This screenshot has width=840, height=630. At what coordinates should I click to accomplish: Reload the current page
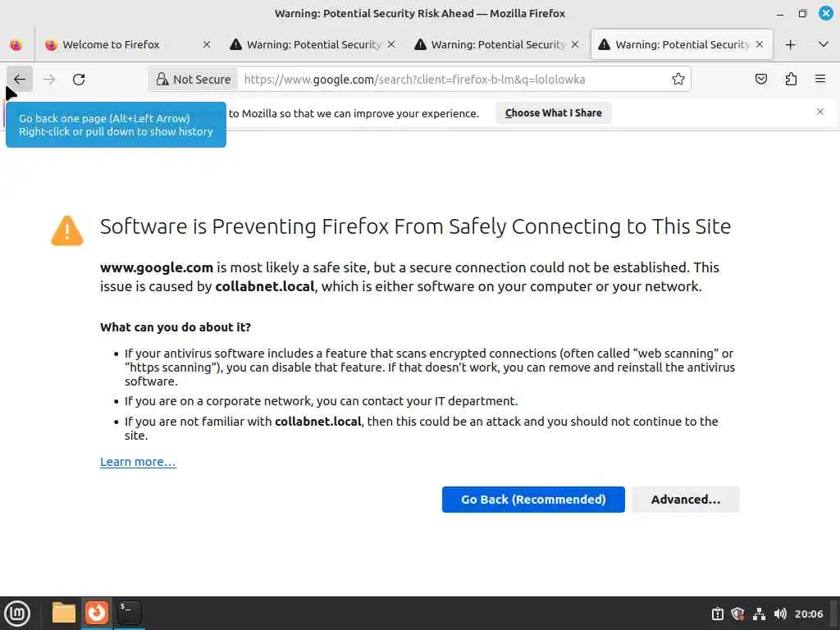coord(79,80)
